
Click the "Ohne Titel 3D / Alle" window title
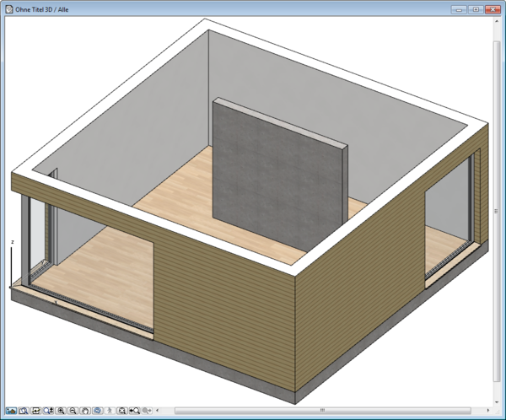[42, 9]
